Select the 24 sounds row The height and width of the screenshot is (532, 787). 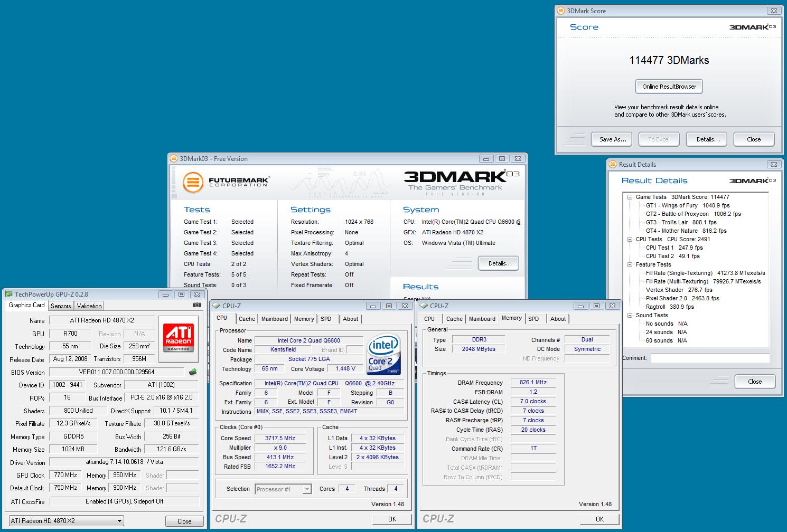pos(667,332)
